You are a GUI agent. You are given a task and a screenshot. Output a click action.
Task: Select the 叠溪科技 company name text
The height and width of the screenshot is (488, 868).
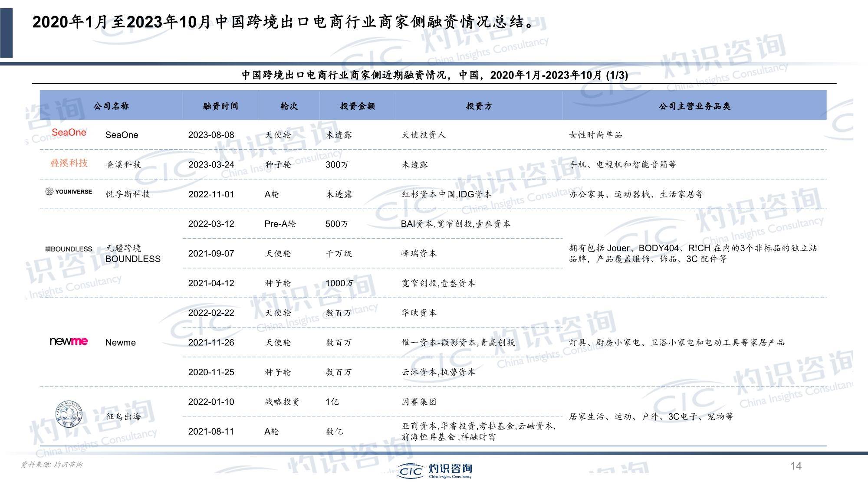click(x=123, y=164)
